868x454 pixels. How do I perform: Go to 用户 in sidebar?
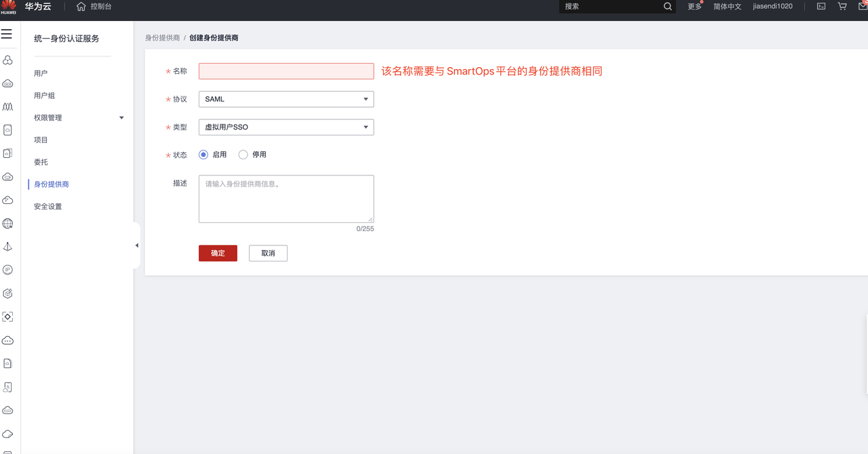coord(41,73)
